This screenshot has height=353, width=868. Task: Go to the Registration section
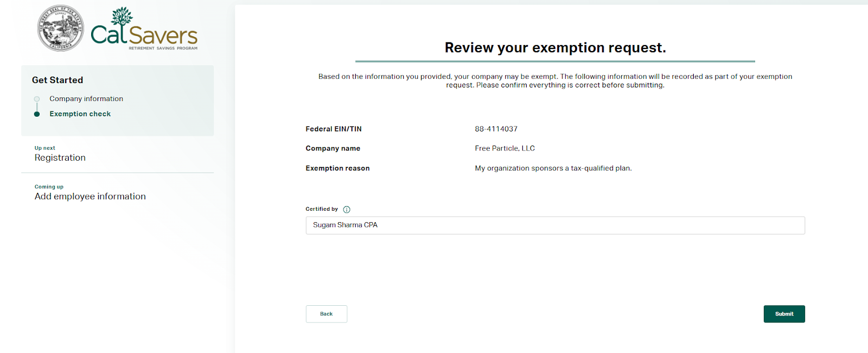pyautogui.click(x=60, y=157)
